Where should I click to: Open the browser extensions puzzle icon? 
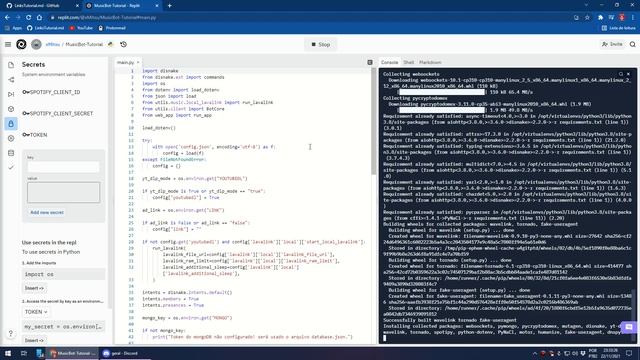coord(600,18)
